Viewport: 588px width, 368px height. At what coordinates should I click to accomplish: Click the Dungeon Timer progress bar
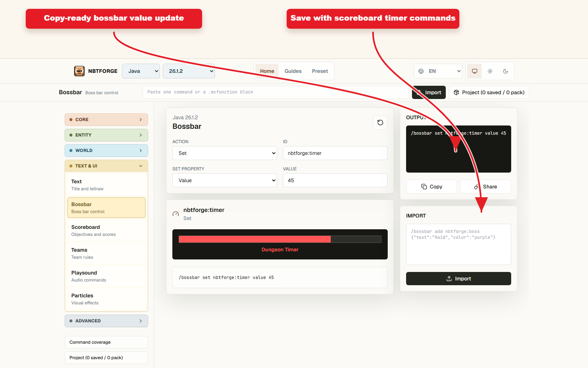280,239
